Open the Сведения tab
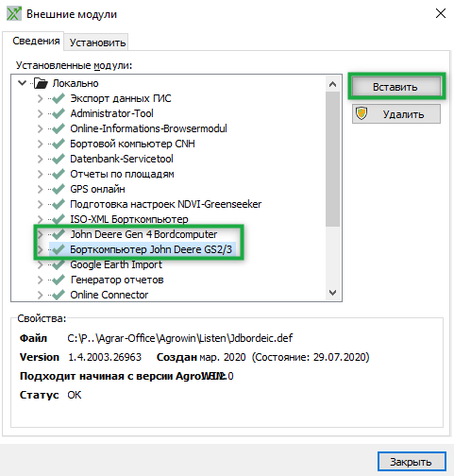The width and height of the screenshot is (454, 476). tap(36, 41)
